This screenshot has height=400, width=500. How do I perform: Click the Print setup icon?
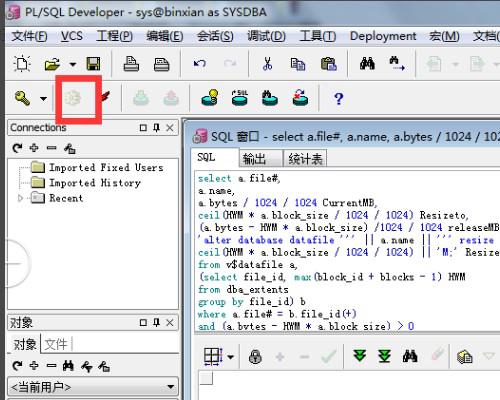[161, 64]
